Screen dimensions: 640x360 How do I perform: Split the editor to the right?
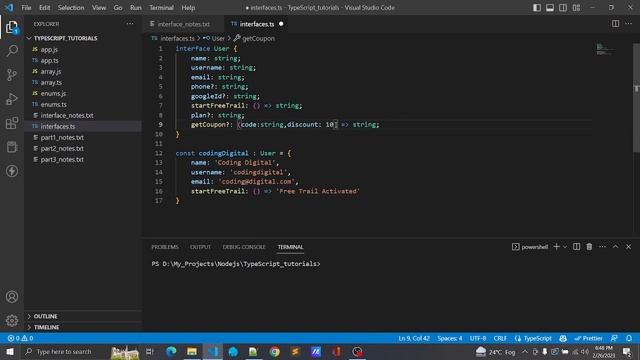(615, 24)
